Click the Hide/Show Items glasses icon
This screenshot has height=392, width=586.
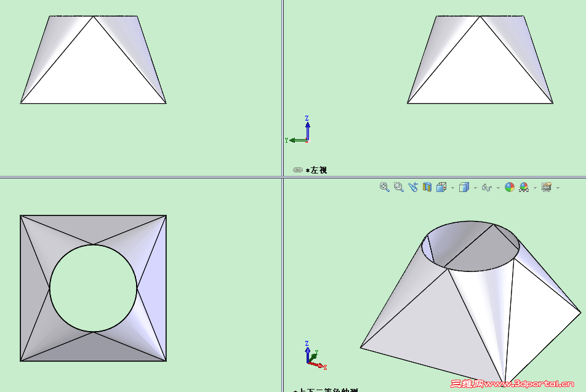click(x=486, y=187)
